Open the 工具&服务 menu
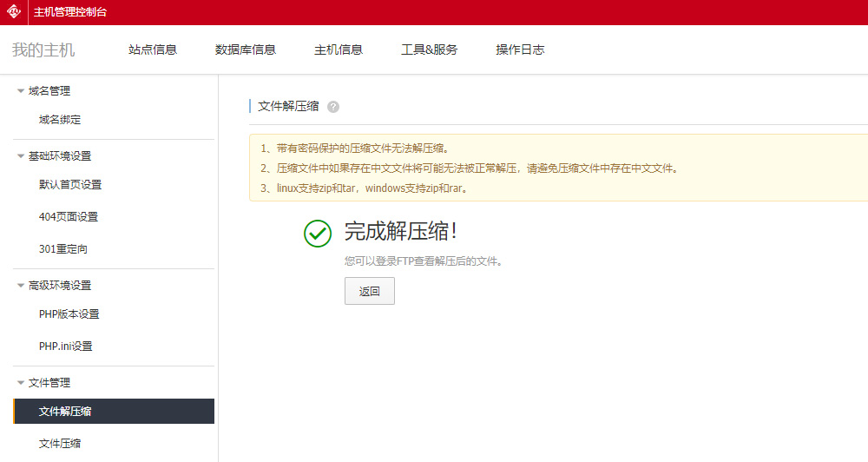Screen dimensions: 868x462 coord(429,50)
